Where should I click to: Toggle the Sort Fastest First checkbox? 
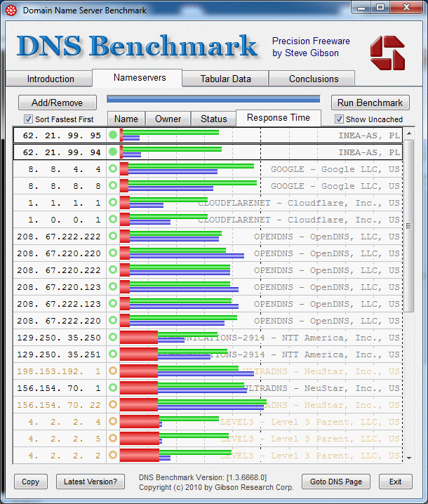[x=28, y=119]
